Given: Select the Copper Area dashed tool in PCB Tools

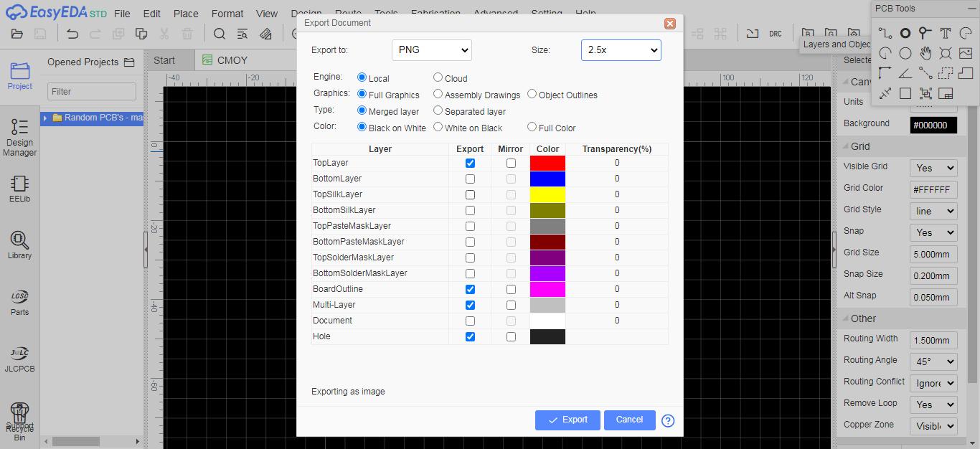Looking at the screenshot, I should (x=946, y=73).
